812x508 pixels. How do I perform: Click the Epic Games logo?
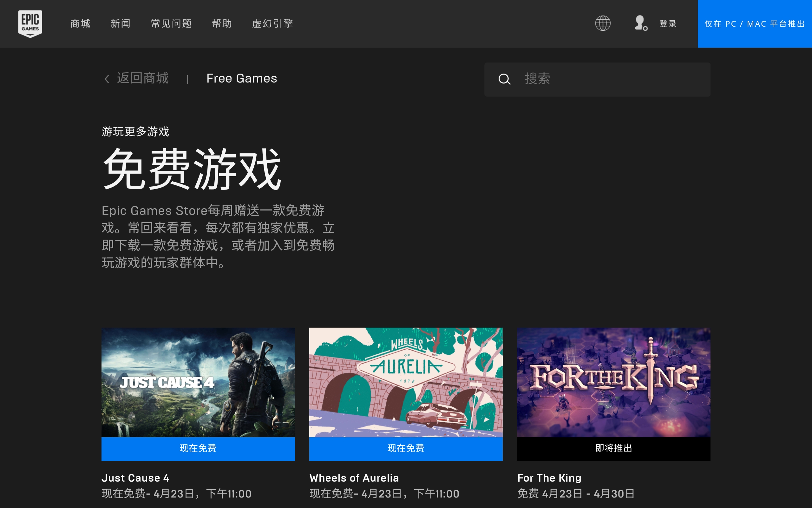point(30,24)
